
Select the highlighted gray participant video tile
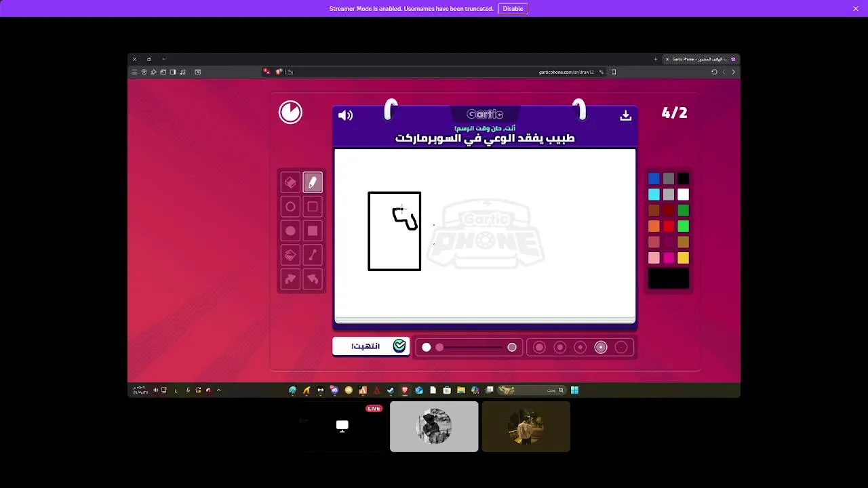click(x=434, y=426)
